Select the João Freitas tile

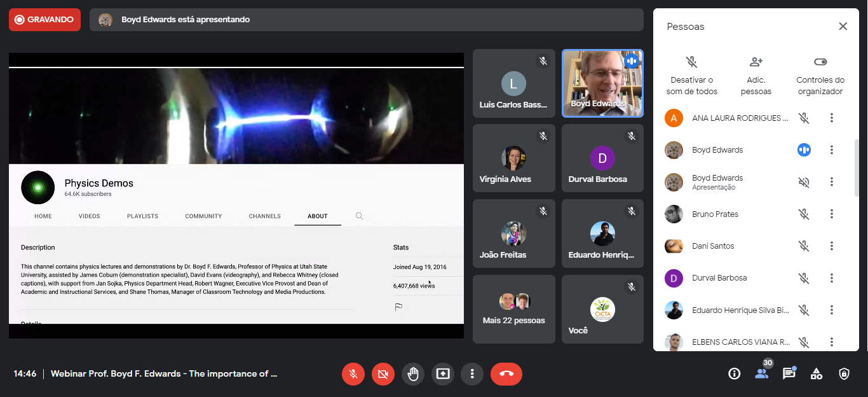[x=513, y=233]
